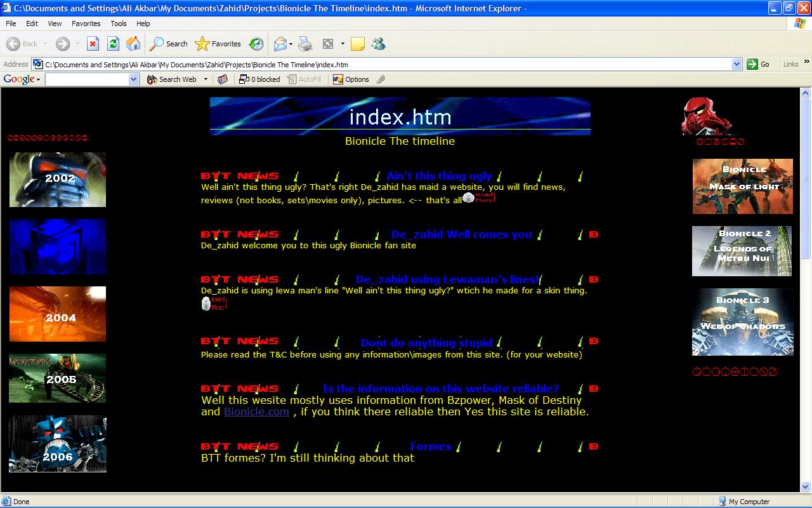Click the Google toolbar logo
The image size is (812, 508).
[18, 79]
